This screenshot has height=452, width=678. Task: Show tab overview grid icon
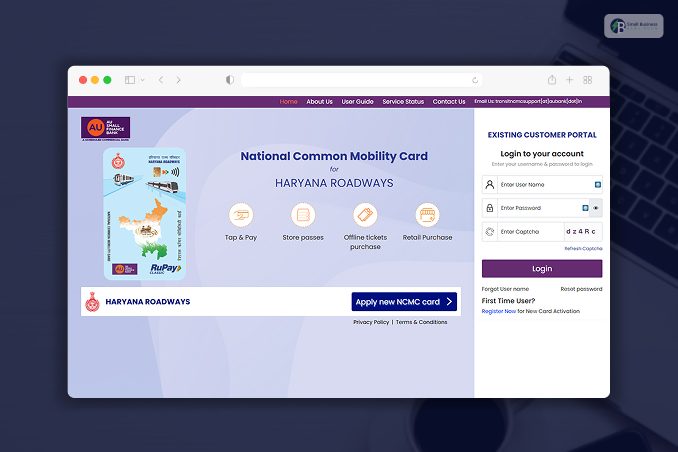(x=587, y=80)
